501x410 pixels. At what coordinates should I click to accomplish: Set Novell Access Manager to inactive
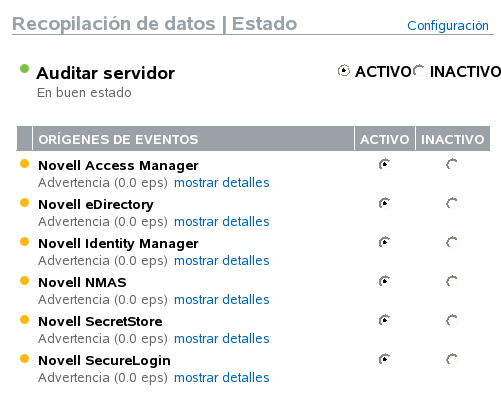pos(452,164)
